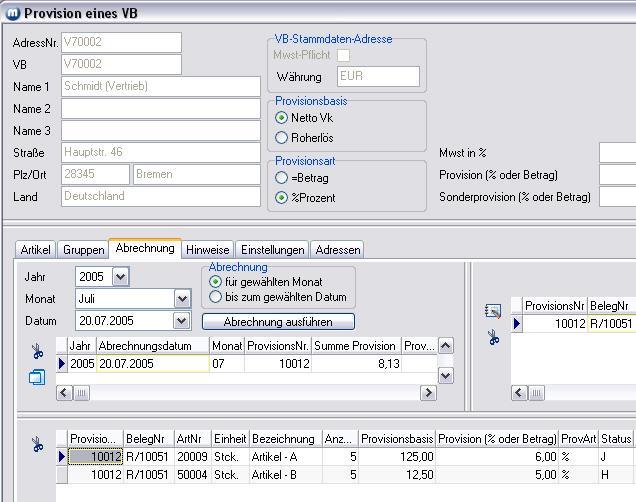Click the Name 2 input field
Viewport: 636px width, 502px height.
(160, 108)
